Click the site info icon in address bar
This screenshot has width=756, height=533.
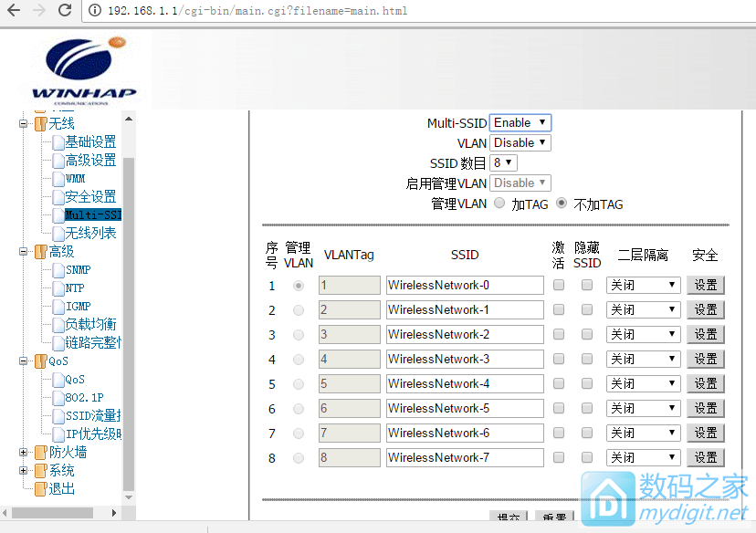[x=95, y=11]
